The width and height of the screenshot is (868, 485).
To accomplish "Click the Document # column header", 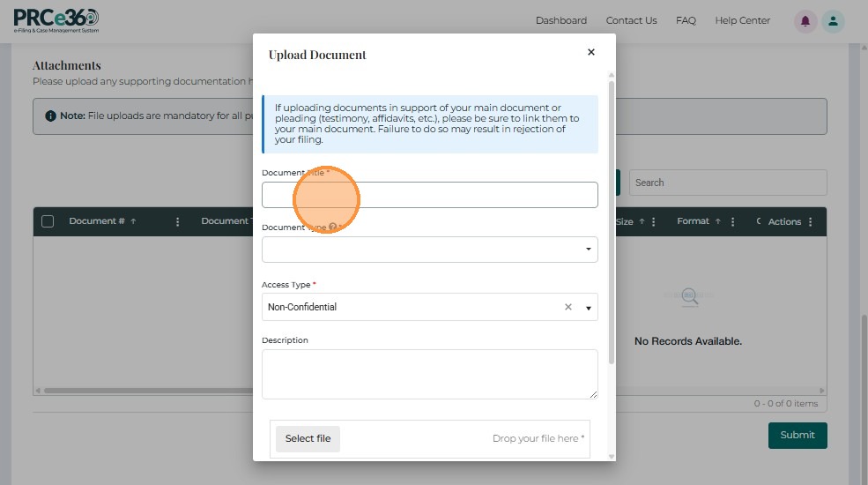I will pos(97,221).
